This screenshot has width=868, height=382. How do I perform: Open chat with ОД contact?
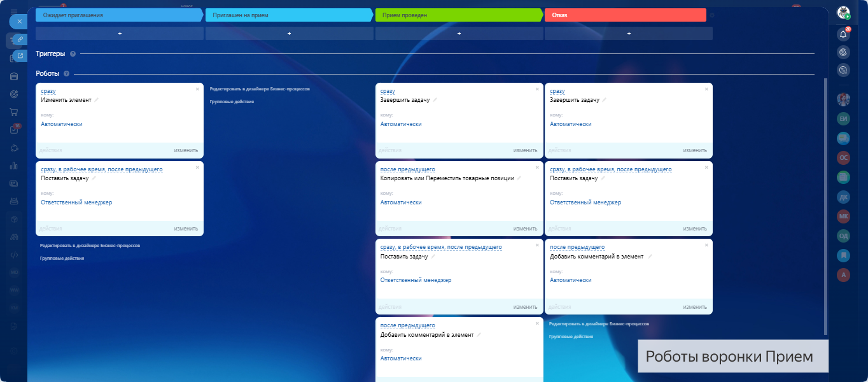844,236
